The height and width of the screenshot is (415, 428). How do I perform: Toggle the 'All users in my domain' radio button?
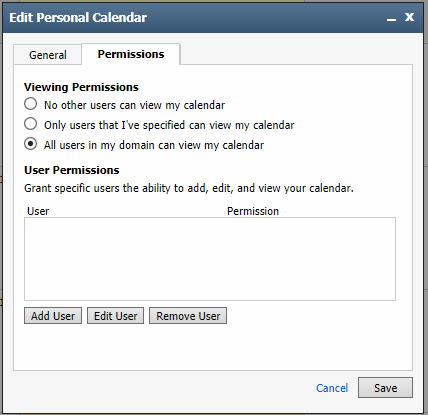pos(31,144)
